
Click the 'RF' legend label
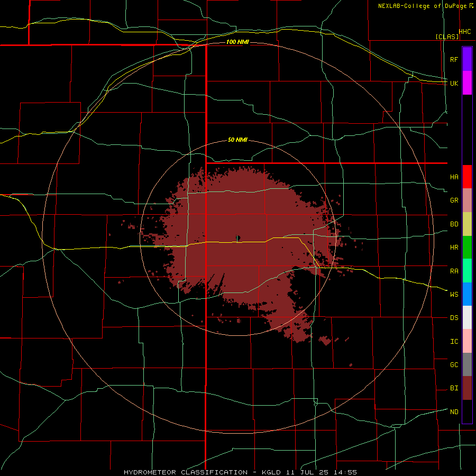pyautogui.click(x=454, y=59)
